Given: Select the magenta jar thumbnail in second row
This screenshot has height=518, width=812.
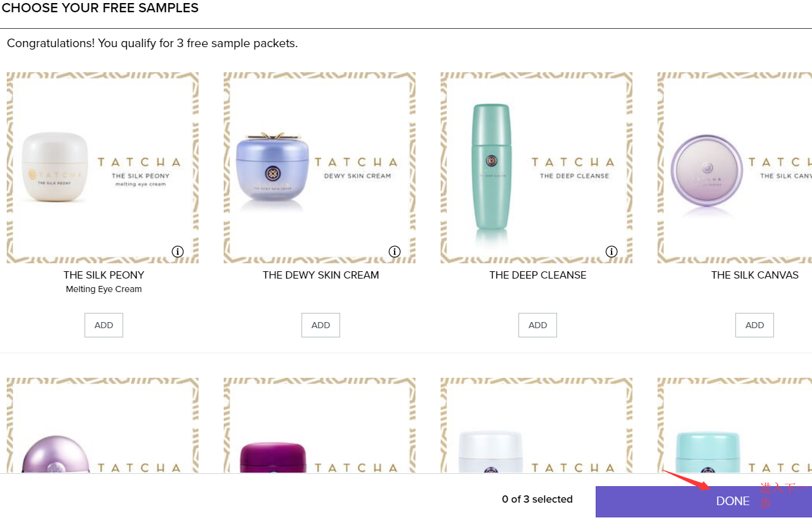Looking at the screenshot, I should pos(320,426).
